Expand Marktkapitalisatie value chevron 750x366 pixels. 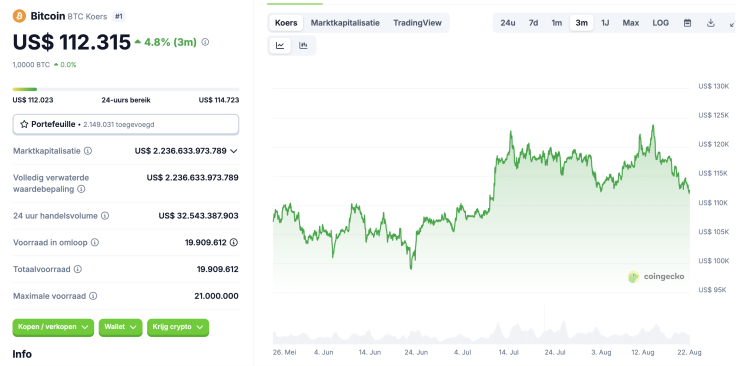tap(233, 151)
